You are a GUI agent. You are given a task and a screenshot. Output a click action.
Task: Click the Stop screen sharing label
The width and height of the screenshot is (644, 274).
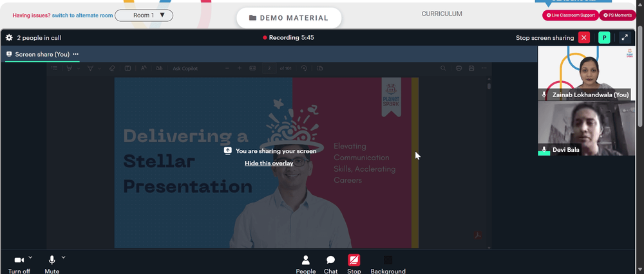pyautogui.click(x=545, y=38)
